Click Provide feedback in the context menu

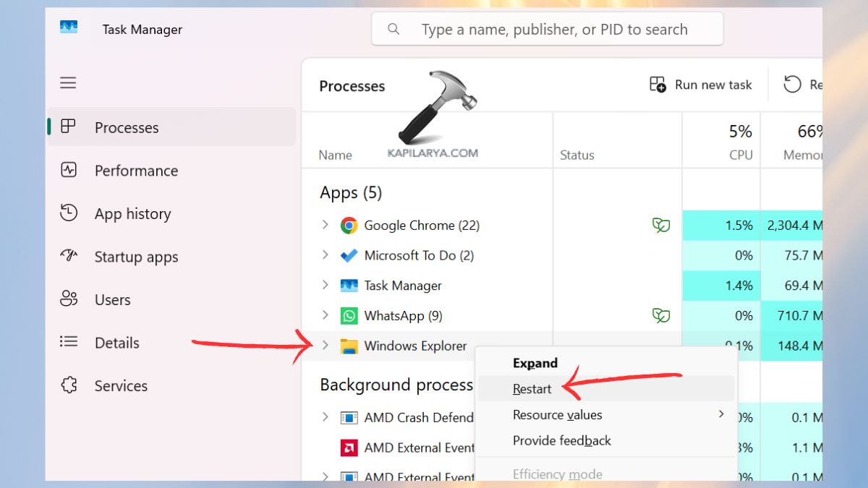[562, 440]
